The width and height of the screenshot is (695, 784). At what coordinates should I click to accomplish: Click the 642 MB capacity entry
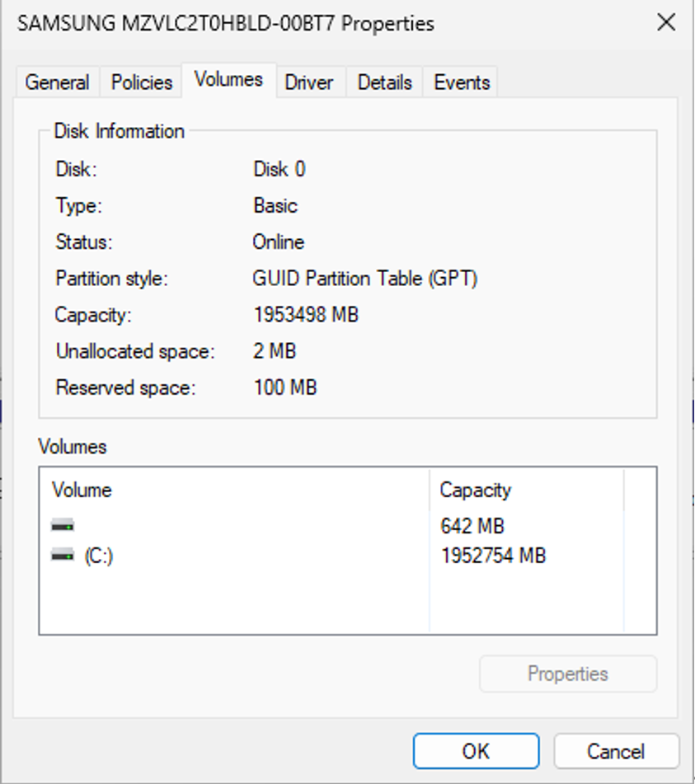(x=472, y=526)
